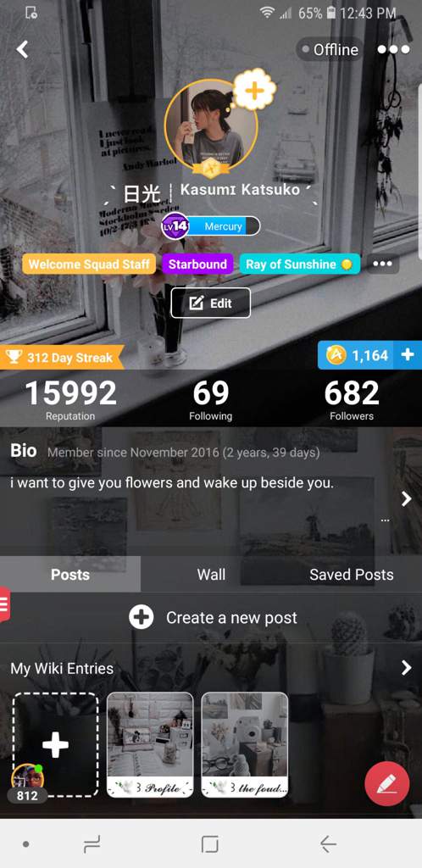Expand My Wiki Entries chevron

pos(407,668)
